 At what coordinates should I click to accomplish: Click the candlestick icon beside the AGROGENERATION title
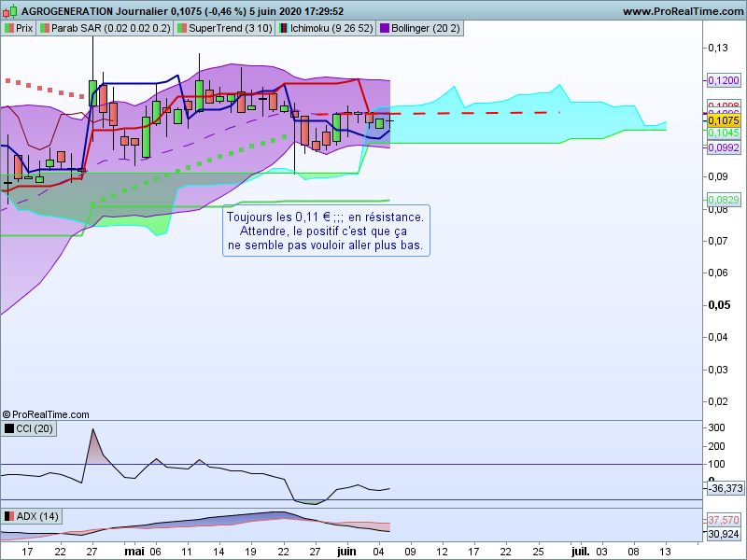pos(10,11)
